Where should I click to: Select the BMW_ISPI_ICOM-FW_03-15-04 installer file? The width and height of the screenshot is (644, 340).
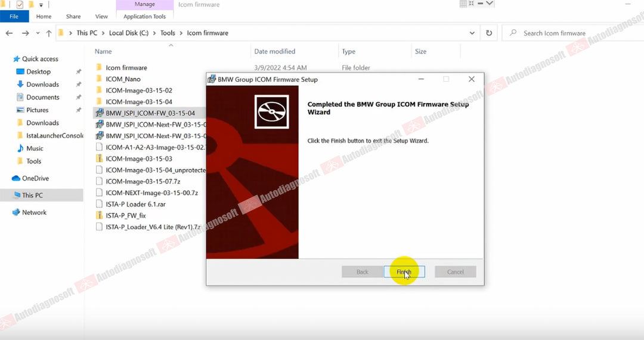(x=150, y=113)
